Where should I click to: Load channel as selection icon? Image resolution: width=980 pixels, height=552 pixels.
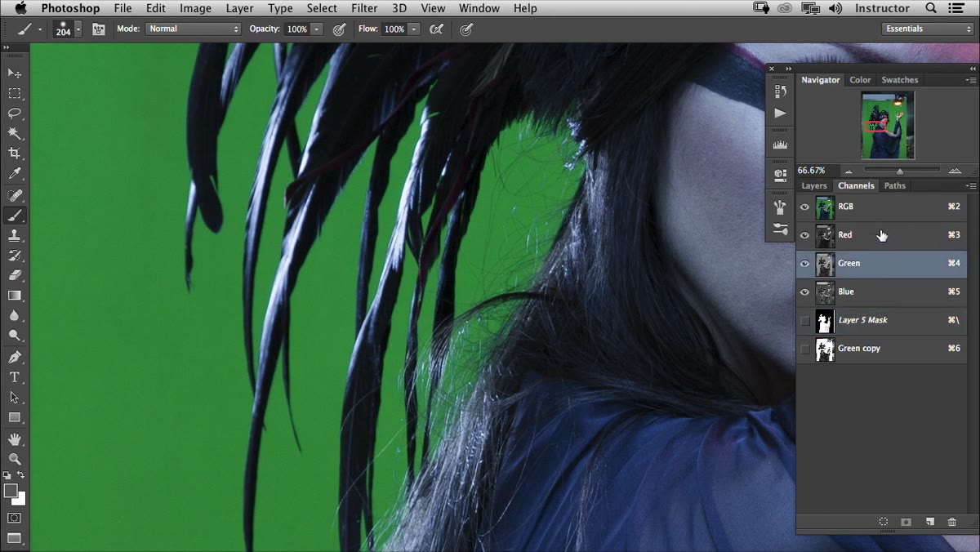[x=884, y=522]
